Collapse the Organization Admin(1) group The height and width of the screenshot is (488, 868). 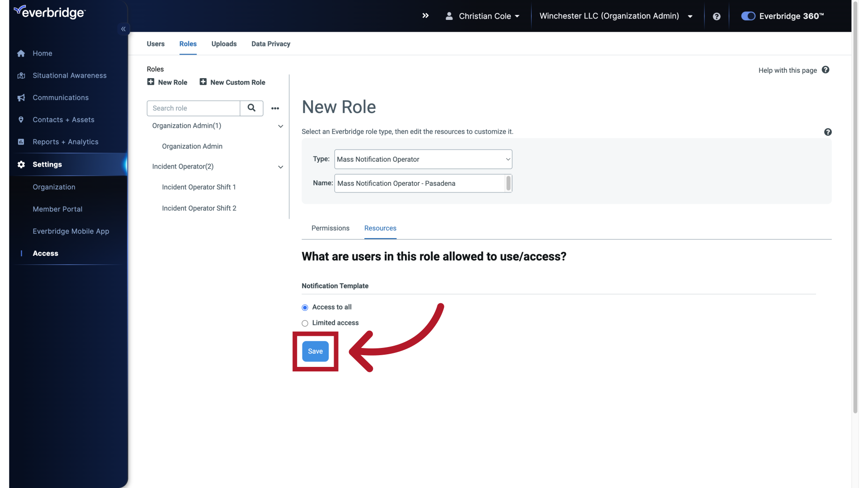pyautogui.click(x=280, y=126)
